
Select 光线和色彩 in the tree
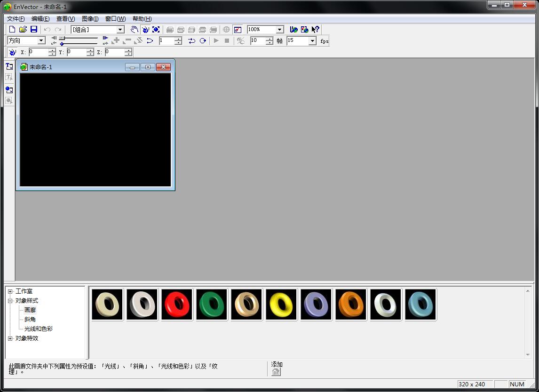point(39,329)
